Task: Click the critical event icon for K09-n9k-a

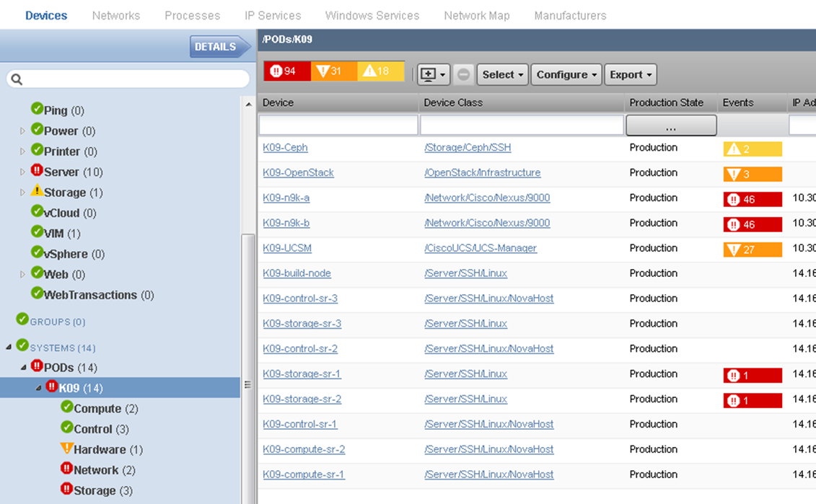Action: 734,200
